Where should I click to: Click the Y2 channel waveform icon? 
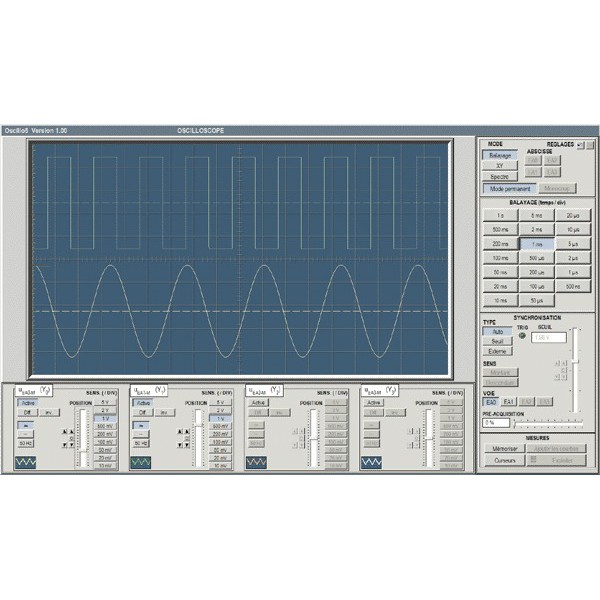point(256,462)
